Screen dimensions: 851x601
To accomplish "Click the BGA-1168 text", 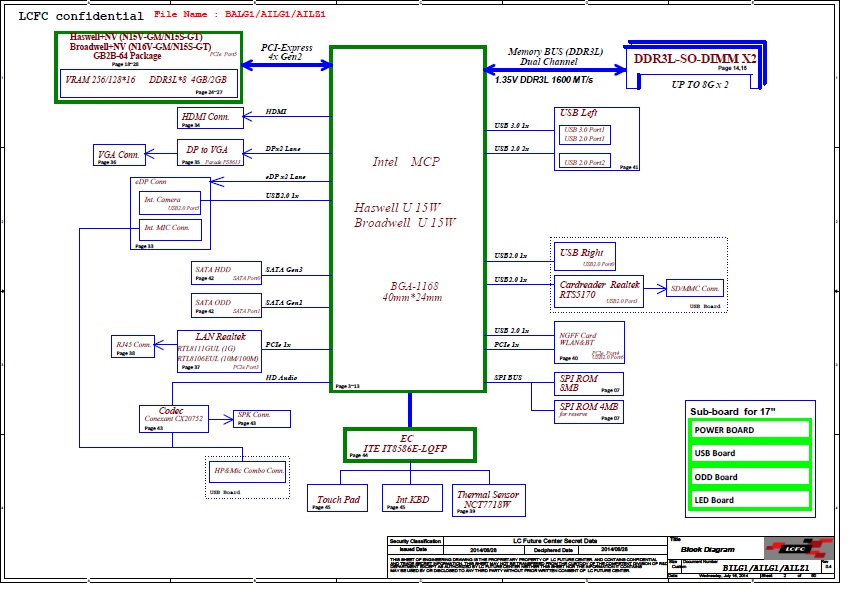I will point(414,286).
